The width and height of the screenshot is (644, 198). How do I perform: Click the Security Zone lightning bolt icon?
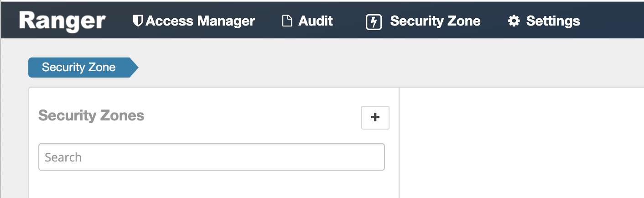pos(374,21)
